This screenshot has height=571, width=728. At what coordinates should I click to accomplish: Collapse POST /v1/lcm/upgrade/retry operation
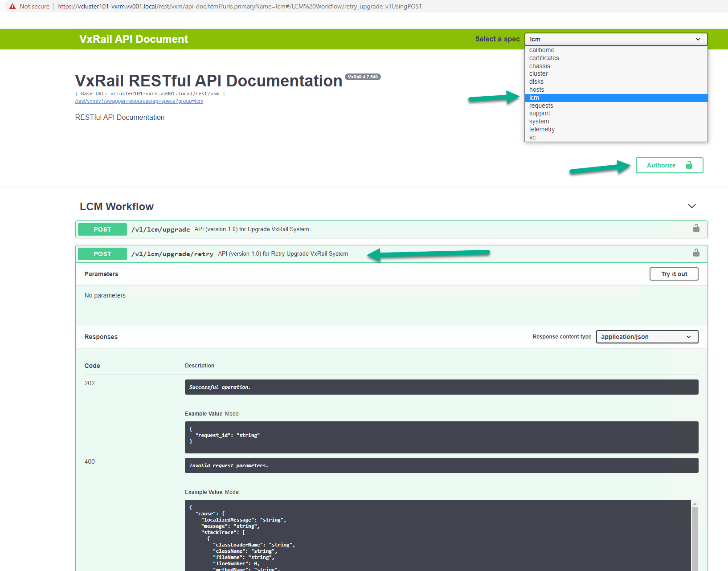(391, 254)
